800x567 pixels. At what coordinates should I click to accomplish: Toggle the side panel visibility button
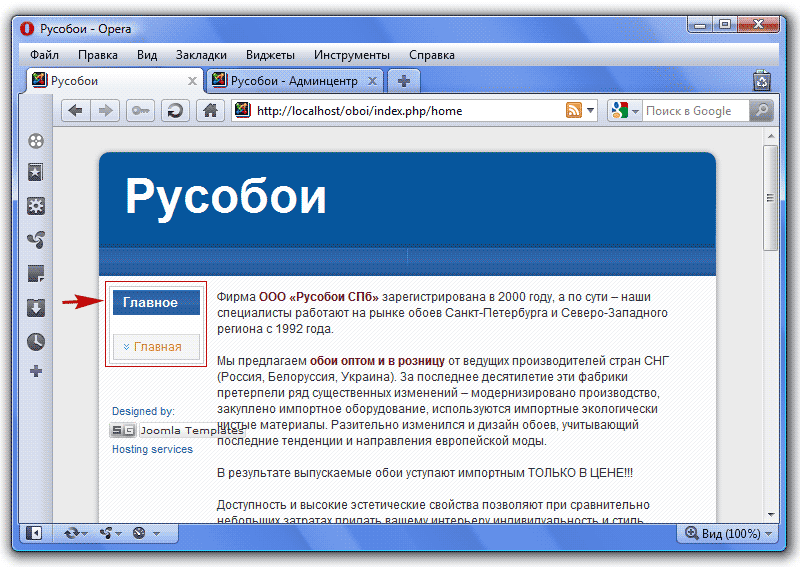click(34, 534)
